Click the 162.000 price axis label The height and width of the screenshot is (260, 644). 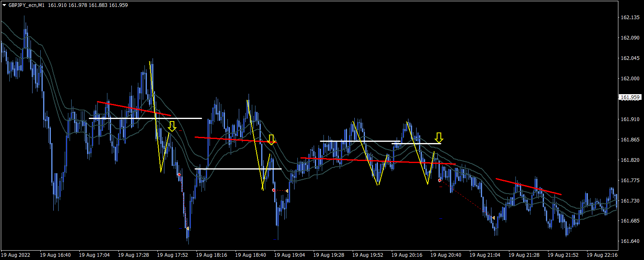click(630, 79)
